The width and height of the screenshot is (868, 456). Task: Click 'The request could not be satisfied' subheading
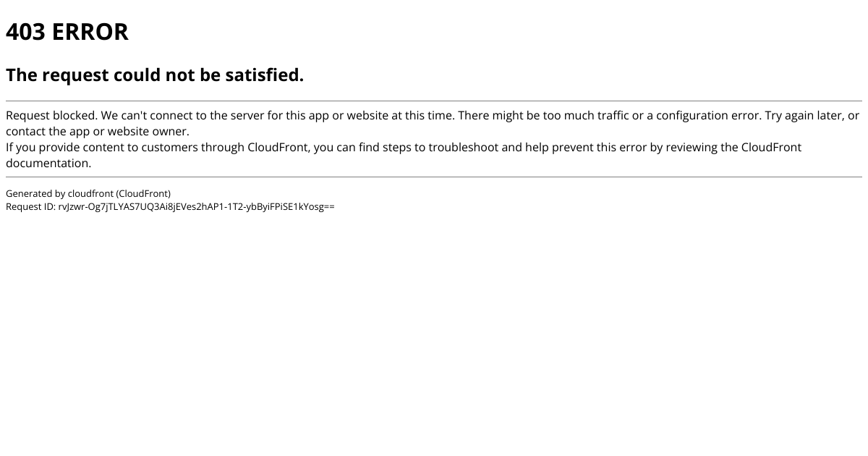click(x=155, y=75)
